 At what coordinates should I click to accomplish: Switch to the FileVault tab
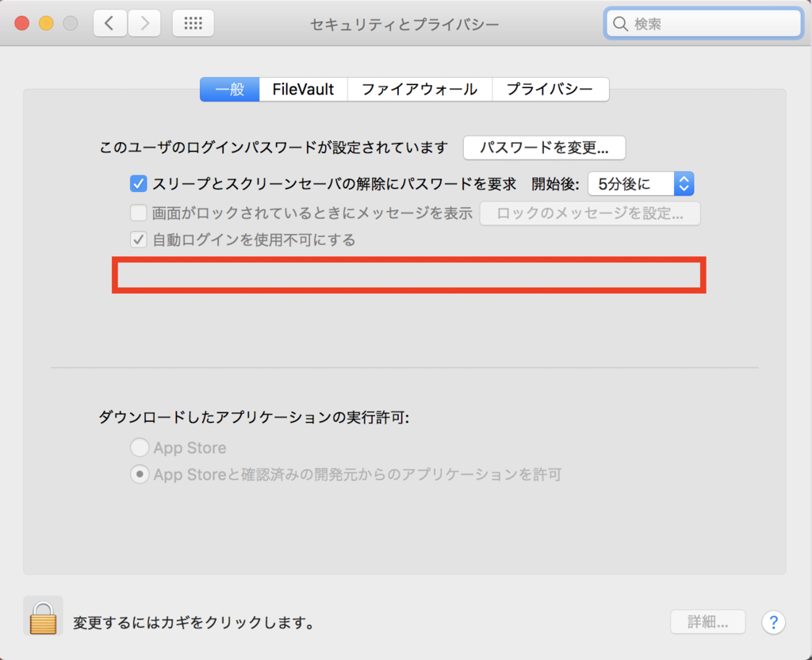pyautogui.click(x=304, y=89)
